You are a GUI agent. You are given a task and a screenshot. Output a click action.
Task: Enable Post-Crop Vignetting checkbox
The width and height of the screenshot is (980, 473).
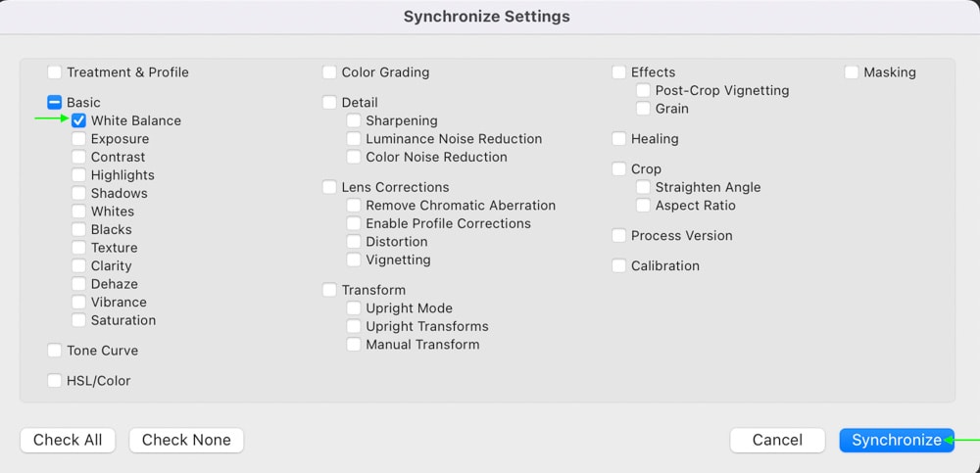[643, 90]
